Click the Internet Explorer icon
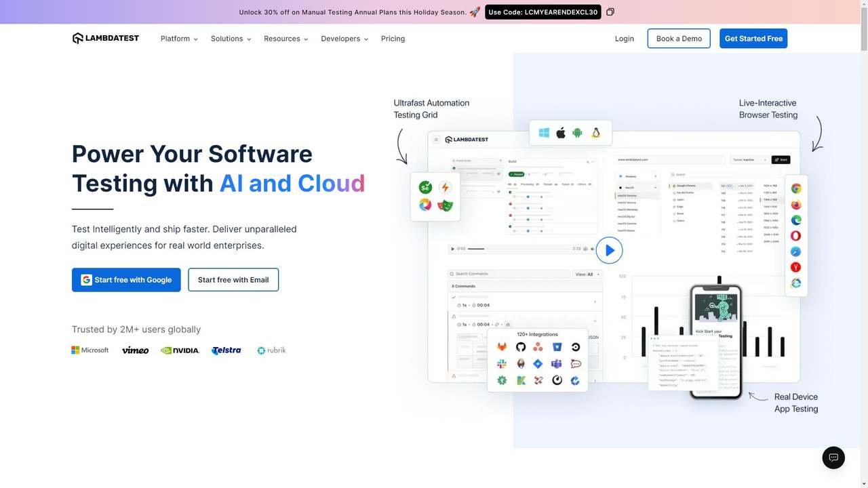 [796, 283]
